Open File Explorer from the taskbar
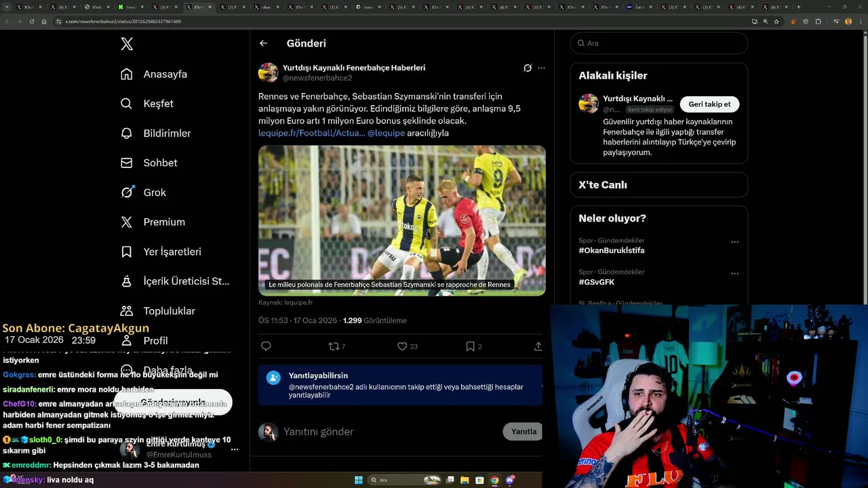868x488 pixels. 465,480
